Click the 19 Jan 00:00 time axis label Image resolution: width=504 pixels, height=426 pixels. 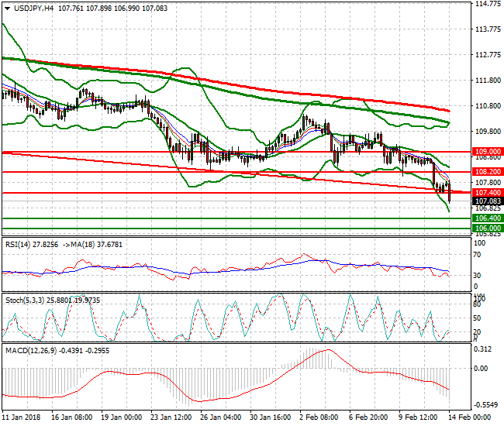(122, 417)
